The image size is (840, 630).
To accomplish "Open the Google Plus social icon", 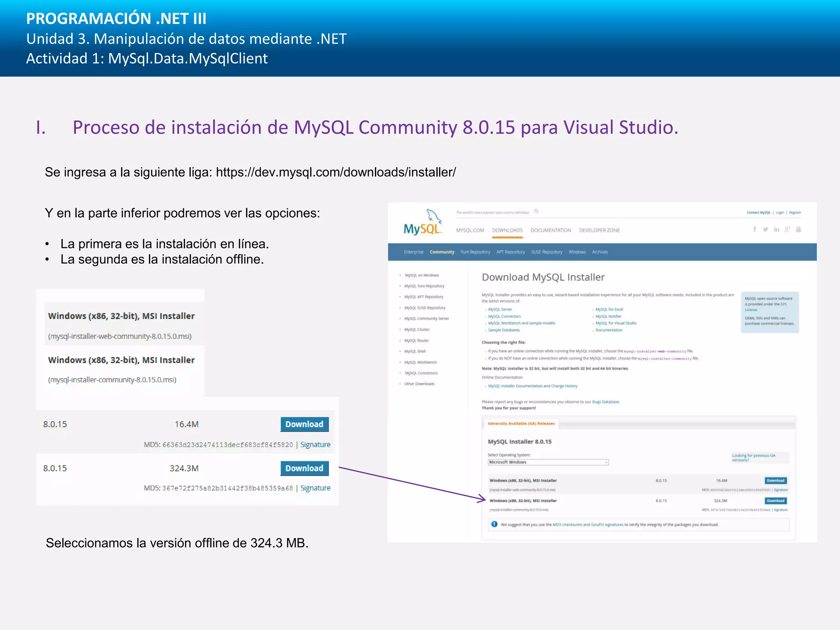I will point(787,229).
